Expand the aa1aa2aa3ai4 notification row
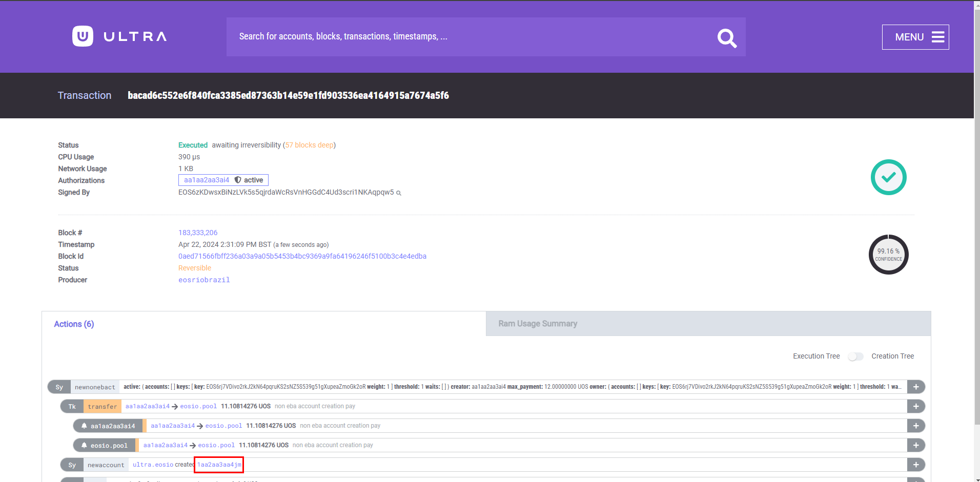Image resolution: width=980 pixels, height=482 pixels. (916, 426)
